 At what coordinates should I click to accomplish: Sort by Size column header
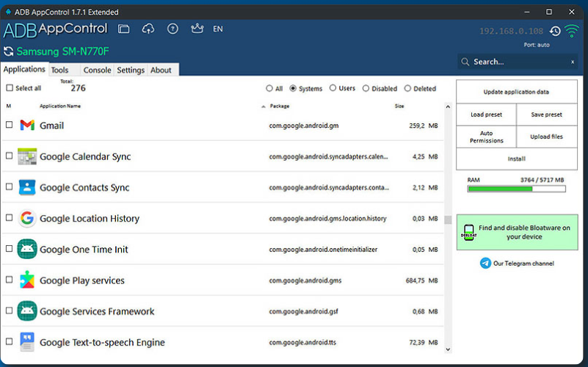coord(399,106)
